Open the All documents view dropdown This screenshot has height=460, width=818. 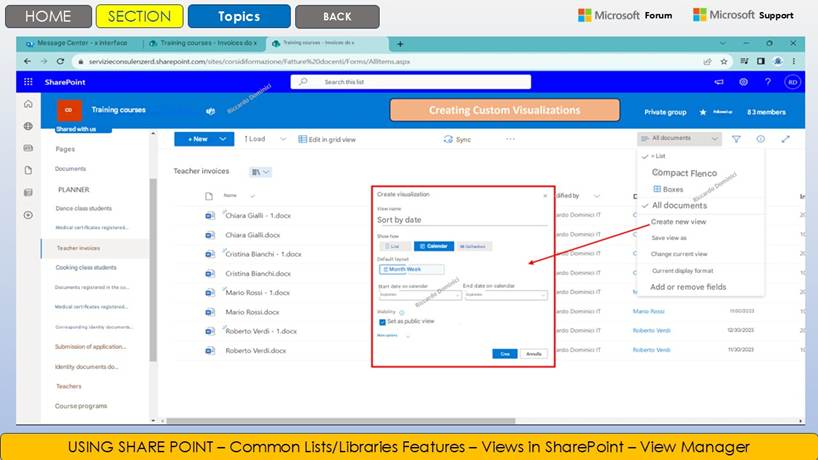[680, 138]
